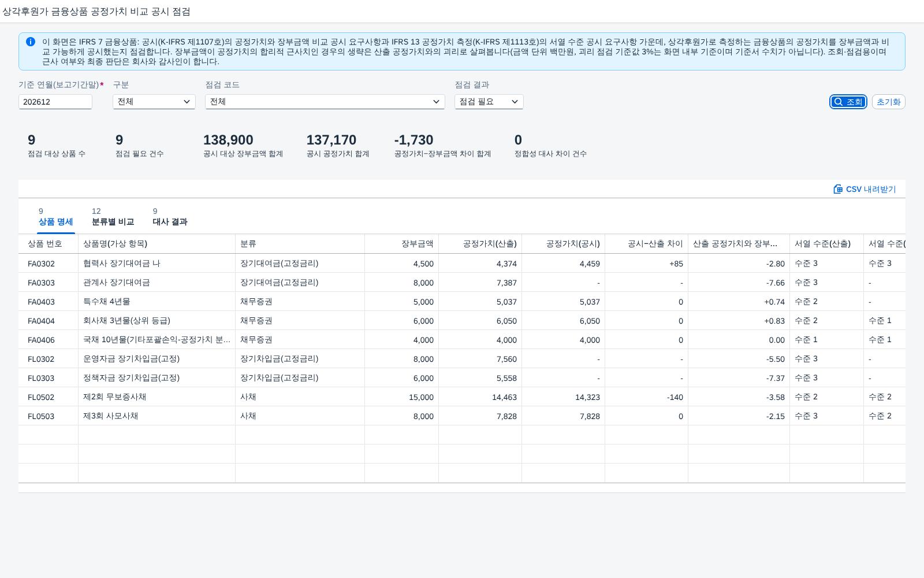Click the 점검 필요 건수 label
Screen dimensions: 924x578
[x=139, y=154]
